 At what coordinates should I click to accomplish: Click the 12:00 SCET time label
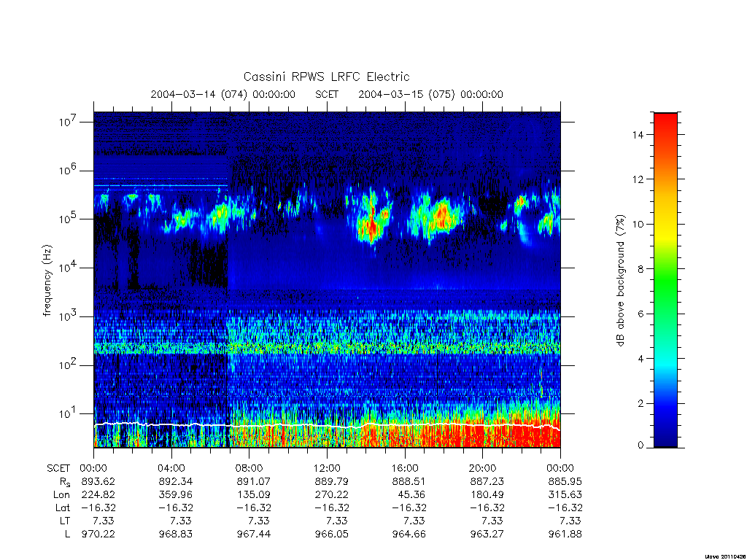[x=327, y=468]
